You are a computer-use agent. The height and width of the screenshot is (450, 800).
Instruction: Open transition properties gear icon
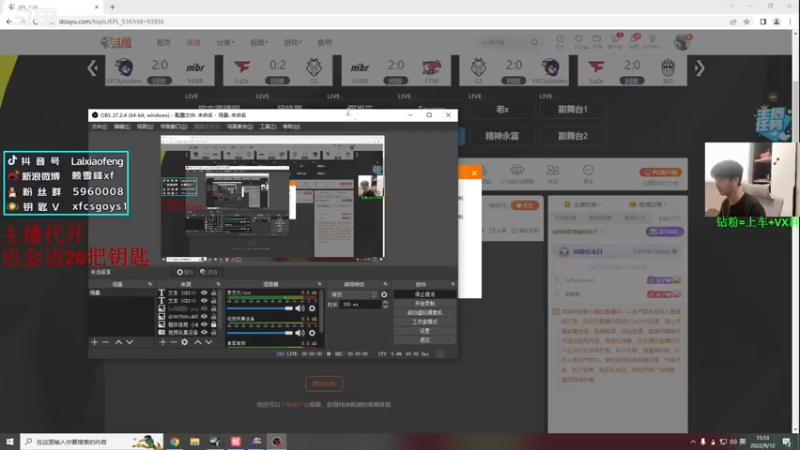(x=384, y=294)
